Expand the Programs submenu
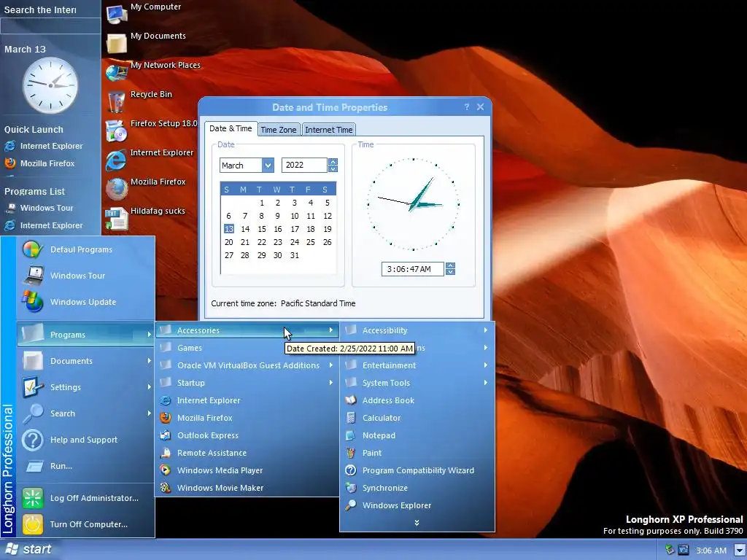Image resolution: width=747 pixels, height=560 pixels. click(x=86, y=335)
